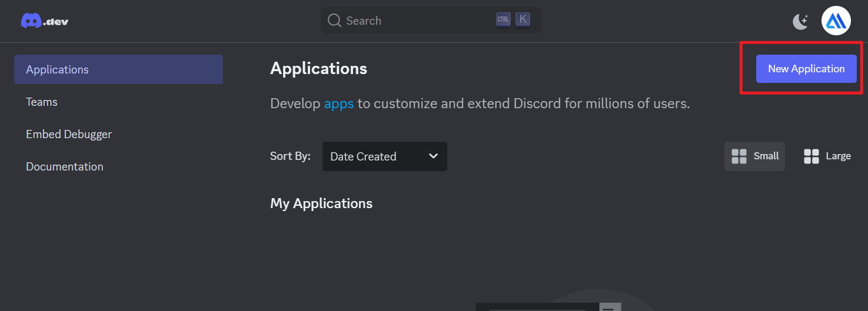Viewport: 868px width, 311px height.
Task: Select Applications in the sidebar
Action: click(118, 69)
